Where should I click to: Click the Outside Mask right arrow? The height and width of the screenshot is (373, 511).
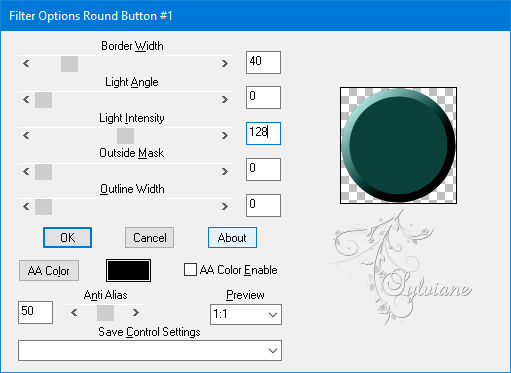[x=225, y=171]
